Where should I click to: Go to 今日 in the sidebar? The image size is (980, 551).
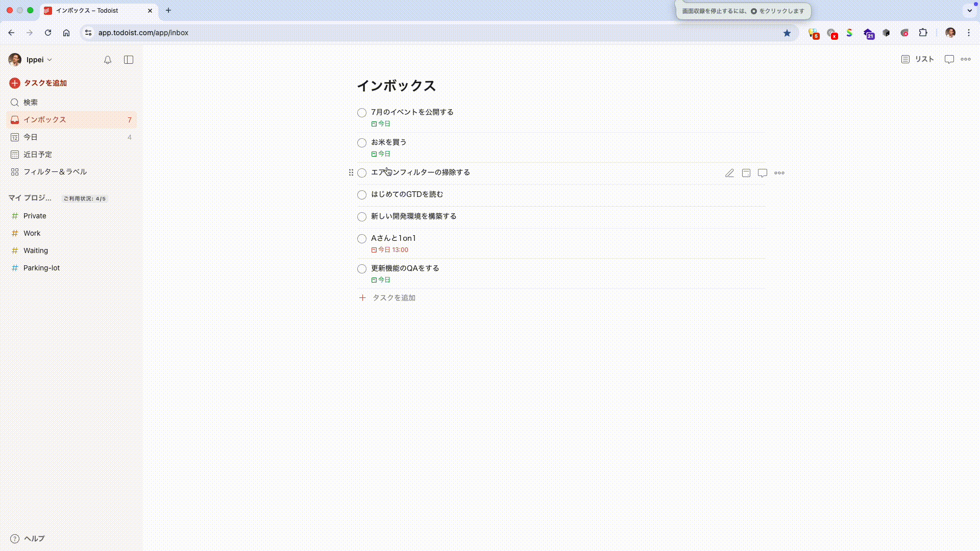[x=31, y=137]
